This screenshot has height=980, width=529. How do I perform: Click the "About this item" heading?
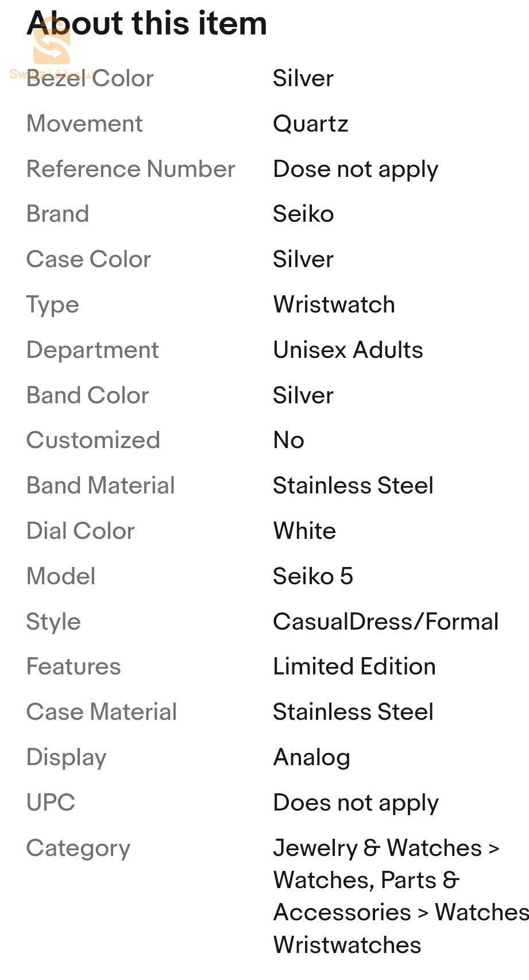click(x=147, y=24)
